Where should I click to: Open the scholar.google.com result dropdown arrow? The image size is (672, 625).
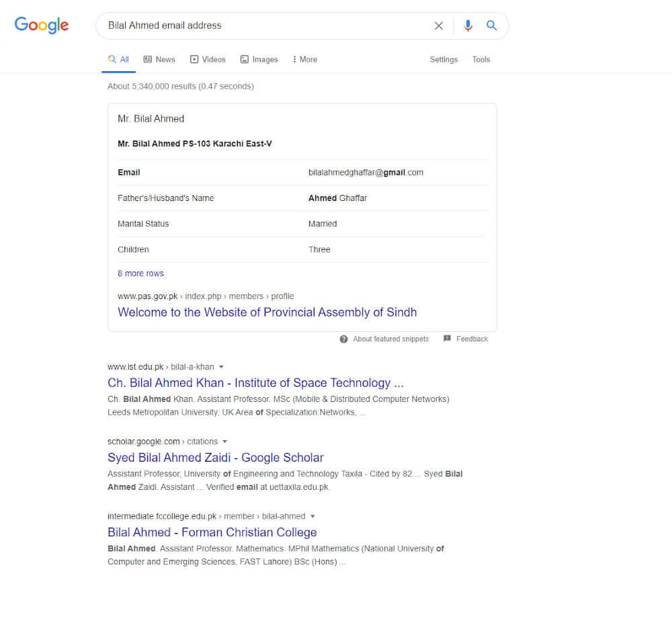pos(224,442)
